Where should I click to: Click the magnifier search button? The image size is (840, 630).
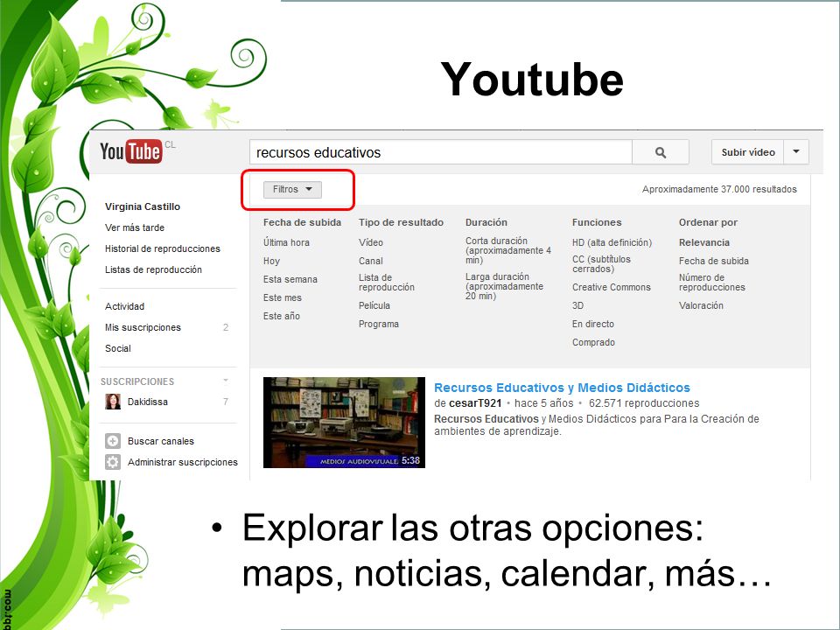click(x=661, y=152)
